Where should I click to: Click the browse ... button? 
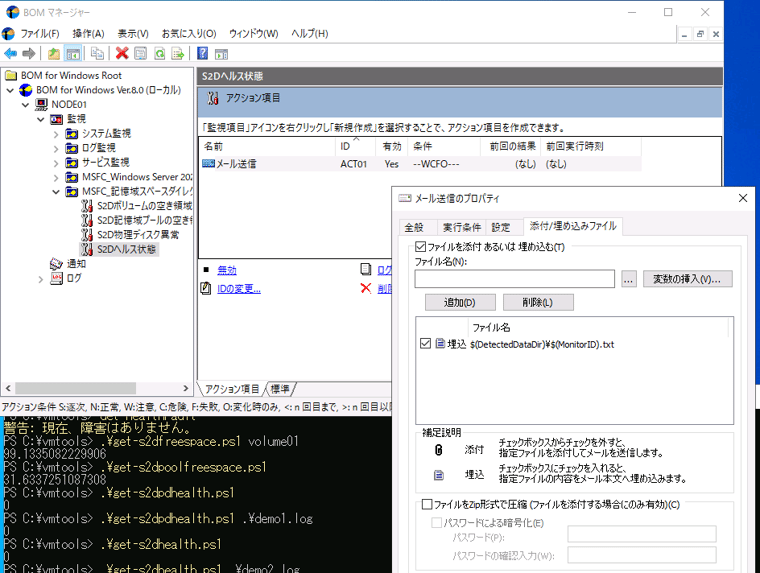tap(629, 279)
